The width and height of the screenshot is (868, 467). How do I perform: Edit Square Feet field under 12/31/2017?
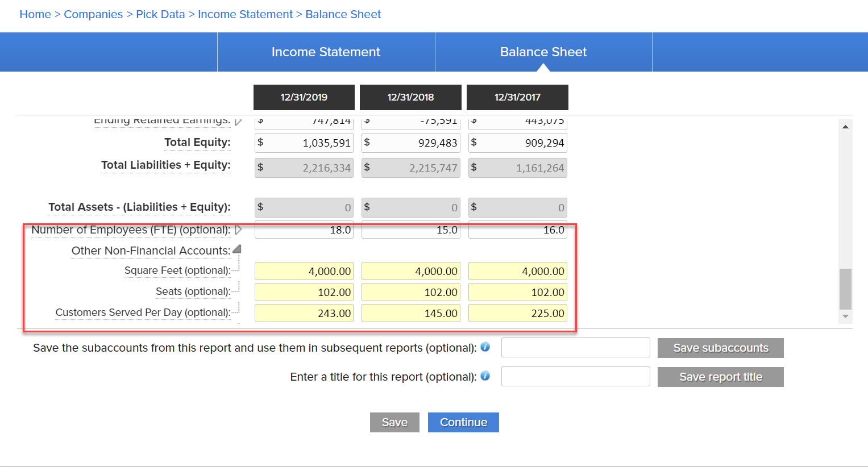pyautogui.click(x=518, y=271)
